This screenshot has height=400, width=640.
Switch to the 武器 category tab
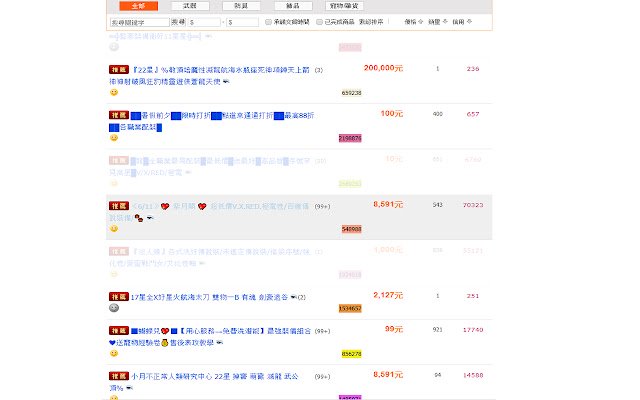190,6
